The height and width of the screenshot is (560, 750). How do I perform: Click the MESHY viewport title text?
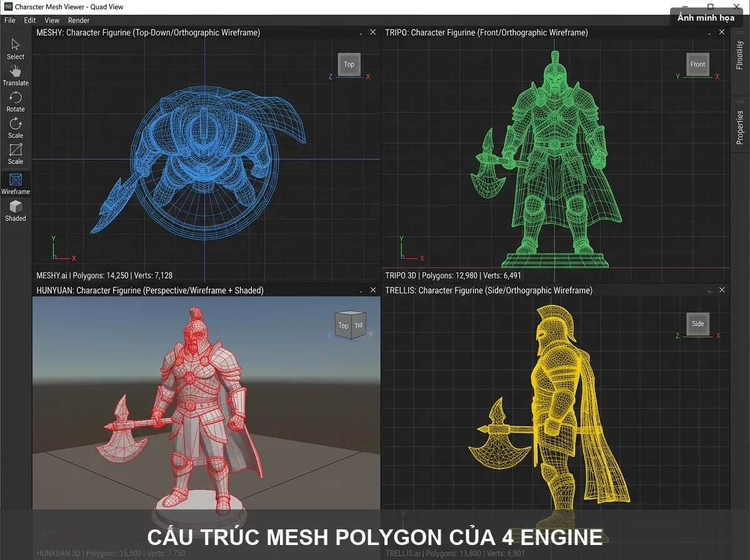pyautogui.click(x=148, y=32)
